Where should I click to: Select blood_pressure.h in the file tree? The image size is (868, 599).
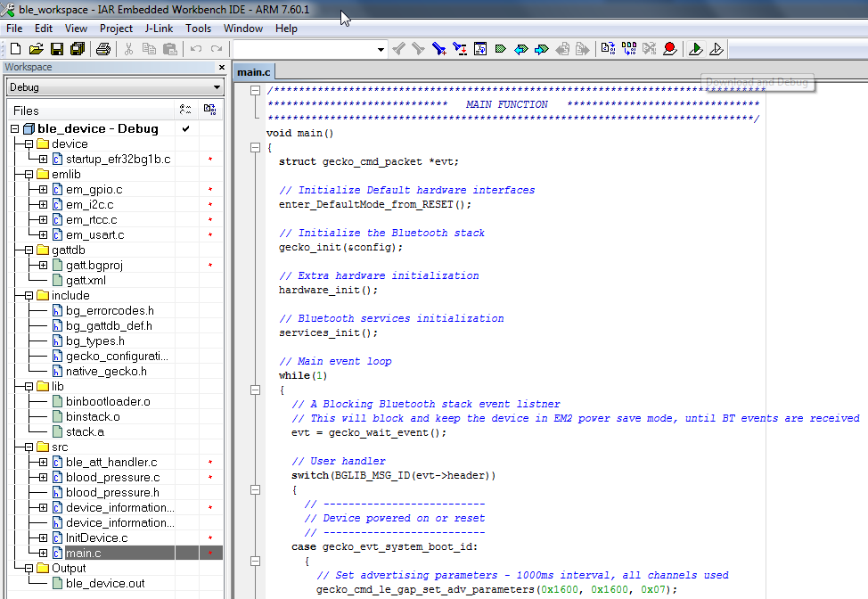point(112,492)
